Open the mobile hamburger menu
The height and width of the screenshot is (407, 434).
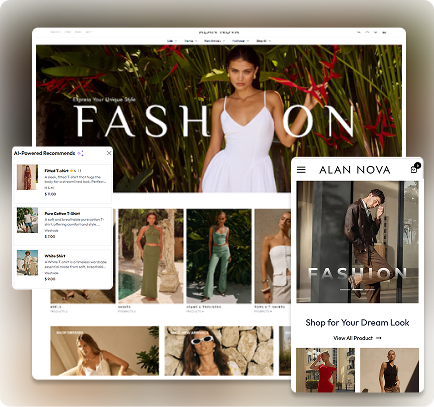coord(301,170)
